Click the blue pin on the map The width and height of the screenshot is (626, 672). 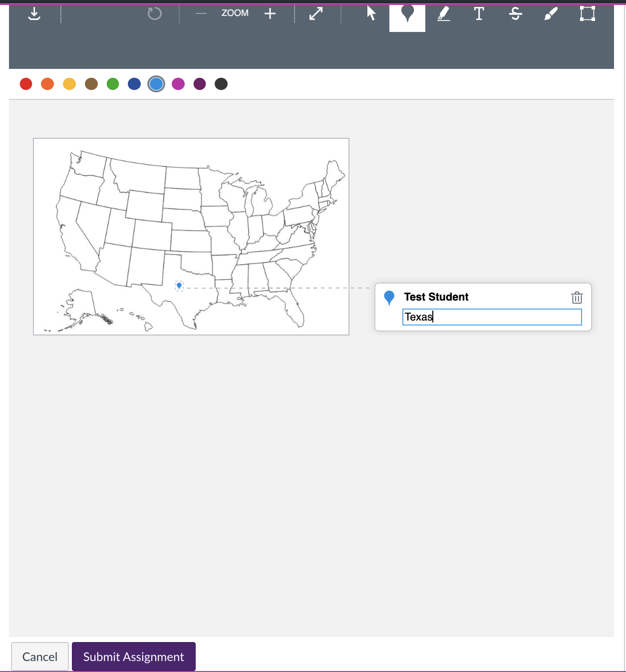[179, 286]
